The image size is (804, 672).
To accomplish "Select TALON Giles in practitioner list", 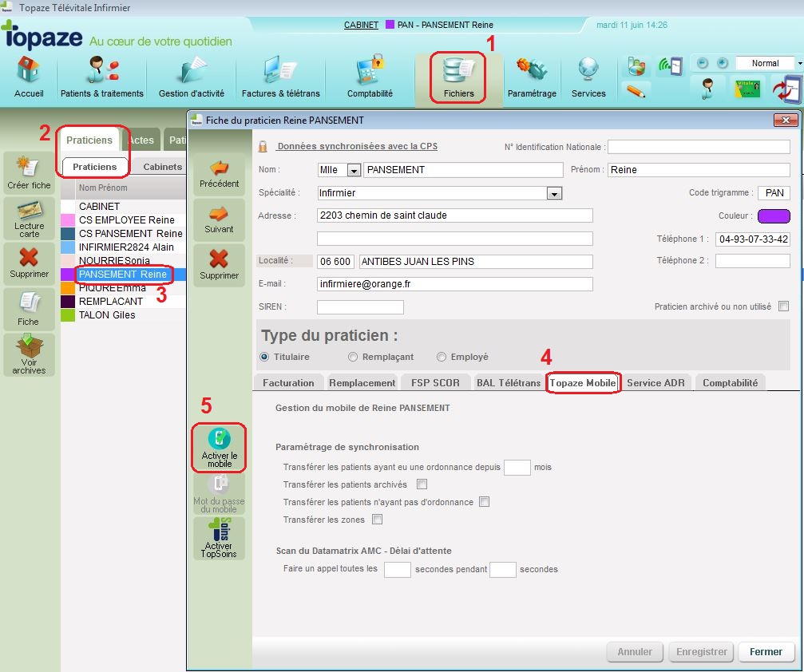I will click(123, 314).
